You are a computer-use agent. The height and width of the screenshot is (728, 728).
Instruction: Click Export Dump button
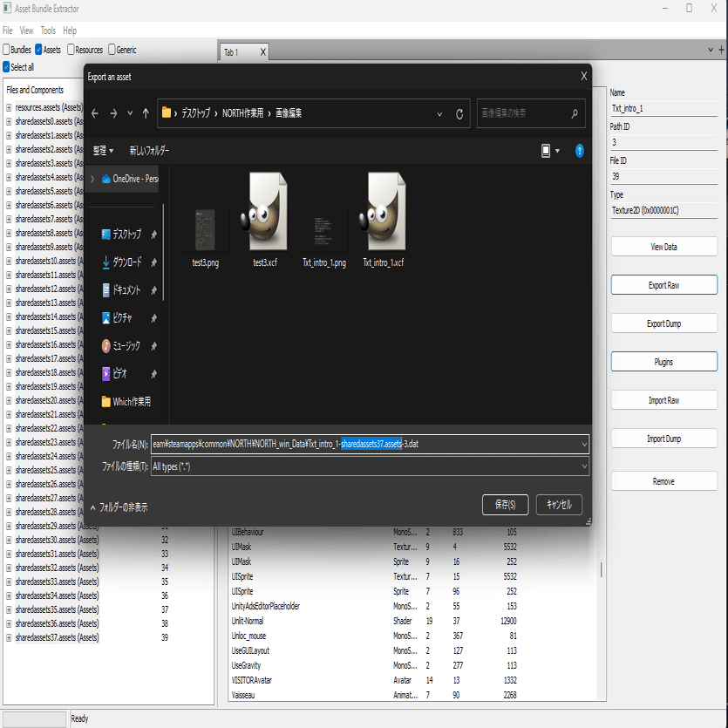[664, 323]
